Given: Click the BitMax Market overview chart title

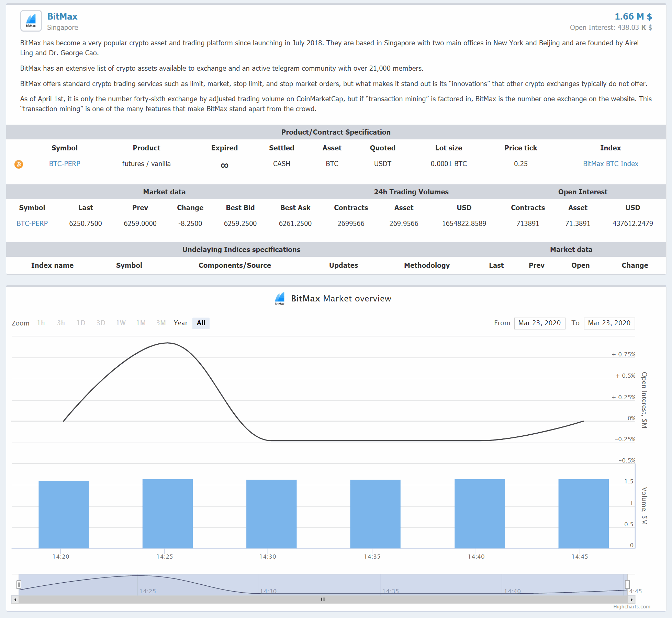Looking at the screenshot, I should coord(341,298).
